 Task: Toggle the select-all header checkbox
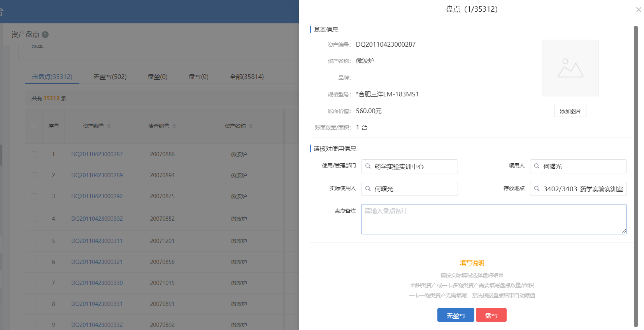tap(34, 126)
